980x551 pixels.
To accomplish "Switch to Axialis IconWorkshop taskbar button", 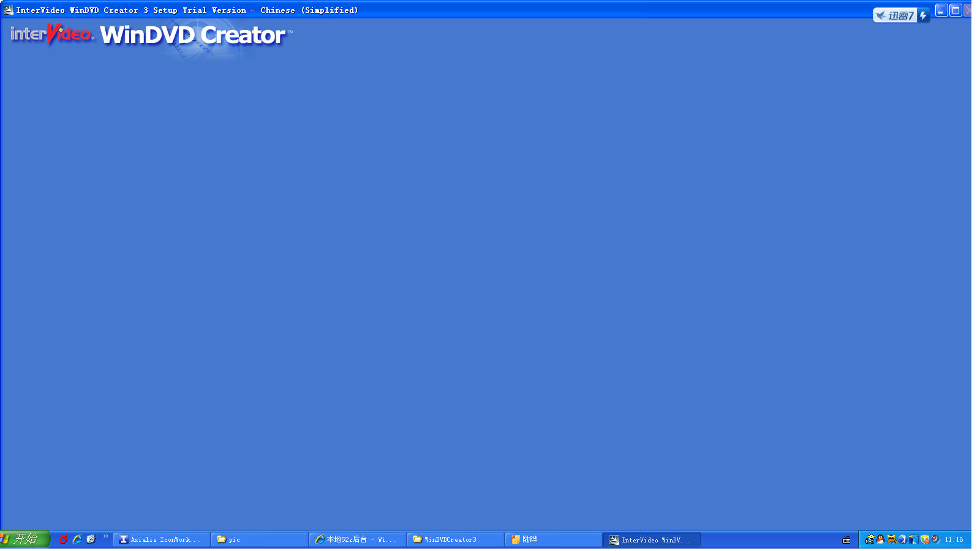I will [x=162, y=539].
